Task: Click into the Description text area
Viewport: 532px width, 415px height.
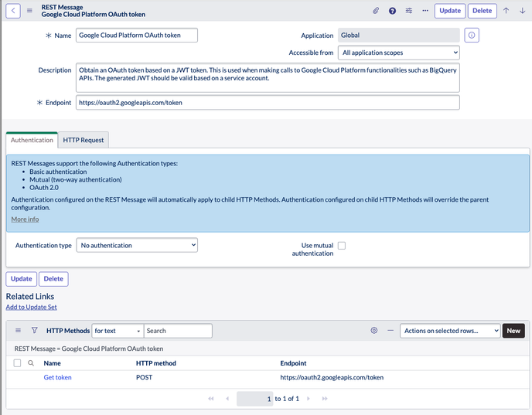Action: pos(268,77)
